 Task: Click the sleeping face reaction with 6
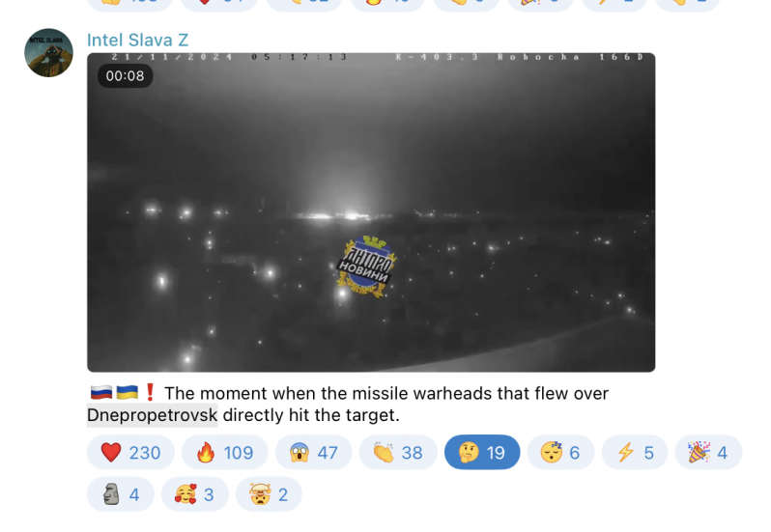(560, 452)
